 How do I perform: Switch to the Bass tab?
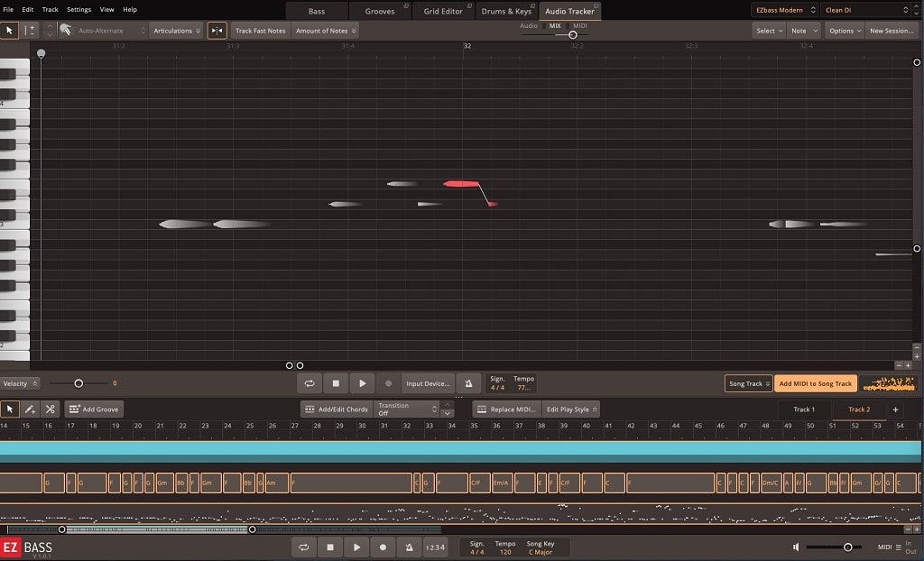coord(317,11)
